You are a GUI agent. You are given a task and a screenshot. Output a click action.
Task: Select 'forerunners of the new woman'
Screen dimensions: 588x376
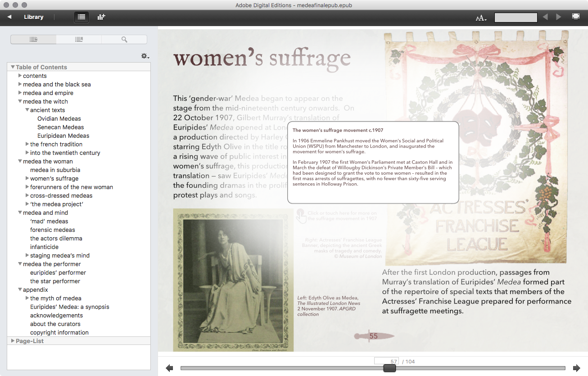coord(72,187)
